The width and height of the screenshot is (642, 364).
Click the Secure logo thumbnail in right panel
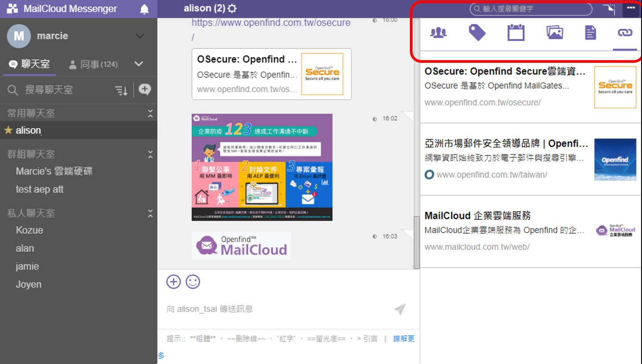615,87
